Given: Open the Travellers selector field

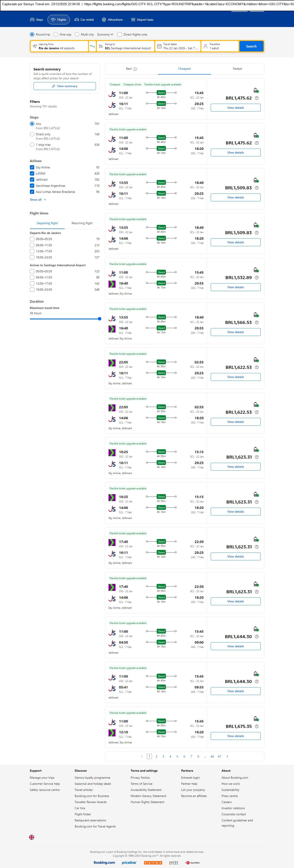Looking at the screenshot, I should [220, 46].
